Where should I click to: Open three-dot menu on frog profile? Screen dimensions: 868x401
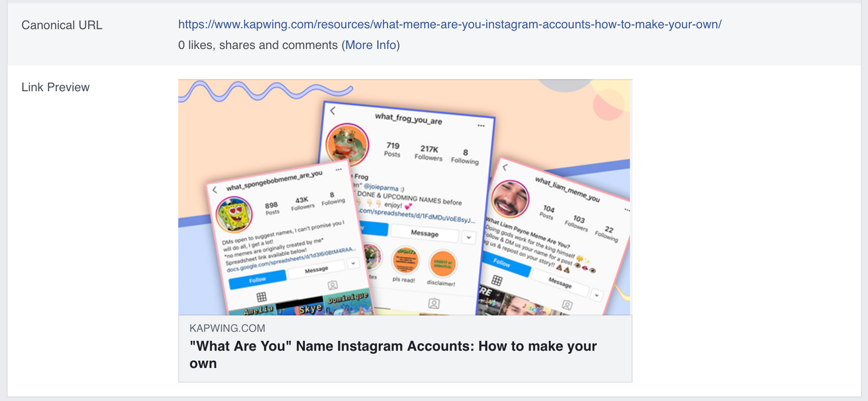[x=481, y=125]
